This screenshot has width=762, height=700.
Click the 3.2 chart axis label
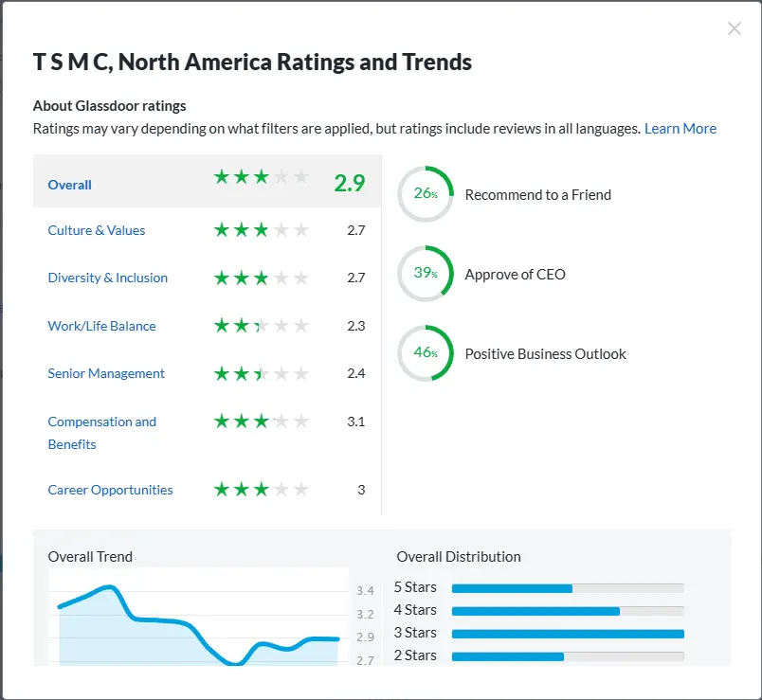point(365,614)
